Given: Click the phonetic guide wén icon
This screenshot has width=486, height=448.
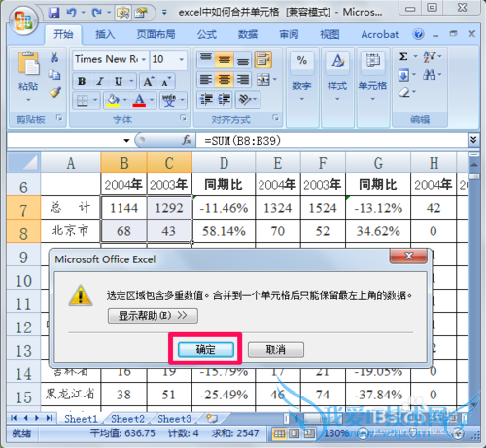Looking at the screenshot, I should [169, 100].
